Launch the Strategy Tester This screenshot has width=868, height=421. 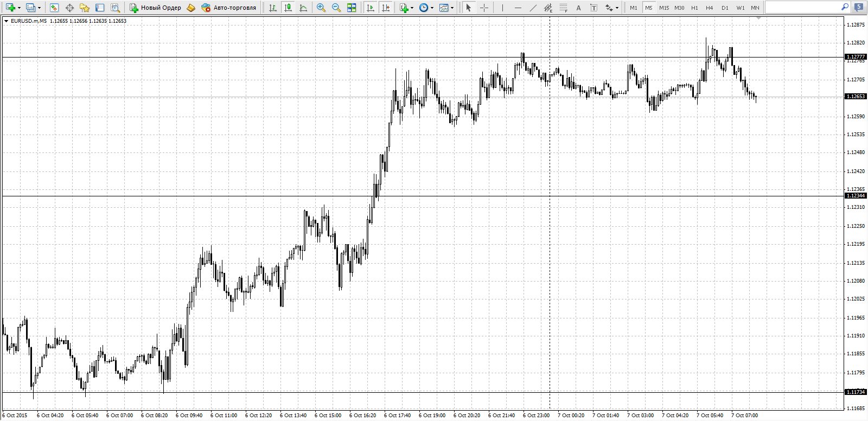pos(115,8)
